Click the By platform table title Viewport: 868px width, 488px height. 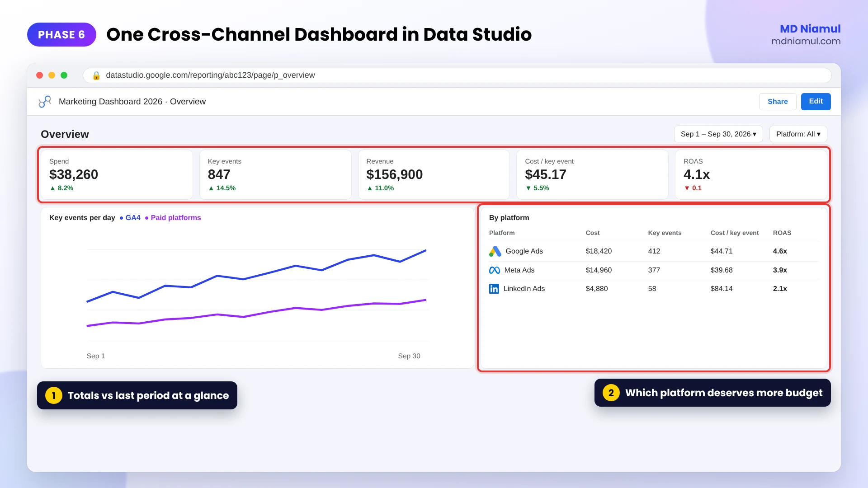click(509, 218)
